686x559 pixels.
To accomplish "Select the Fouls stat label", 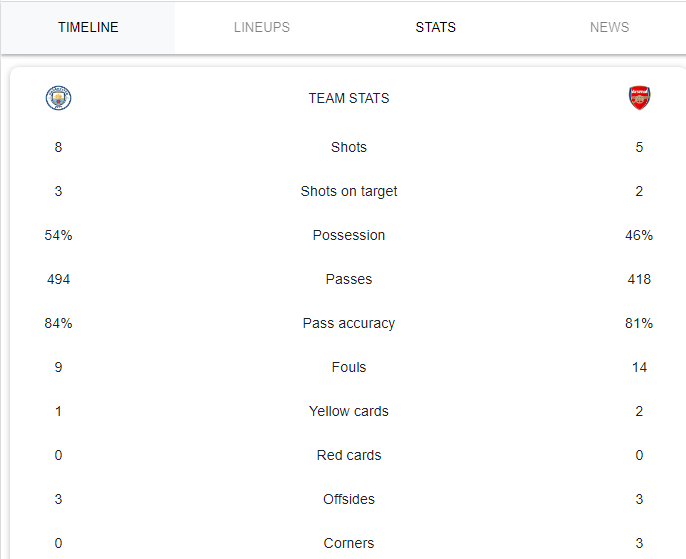I will [349, 367].
